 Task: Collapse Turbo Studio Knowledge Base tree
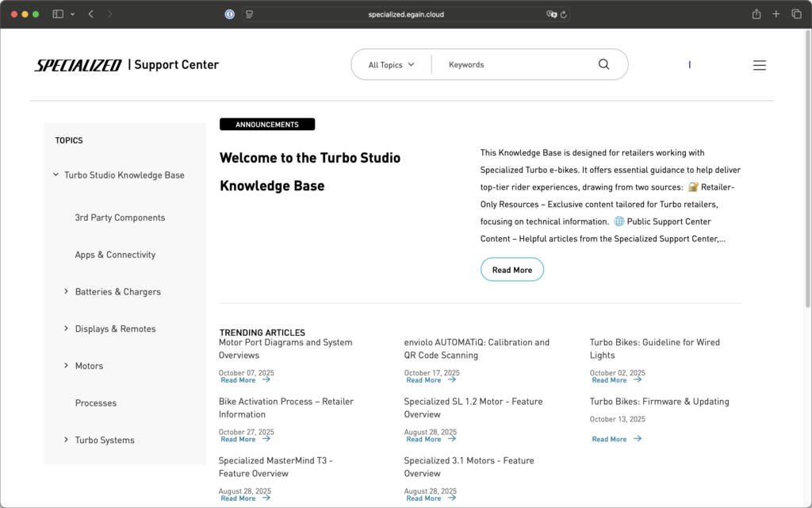(56, 175)
